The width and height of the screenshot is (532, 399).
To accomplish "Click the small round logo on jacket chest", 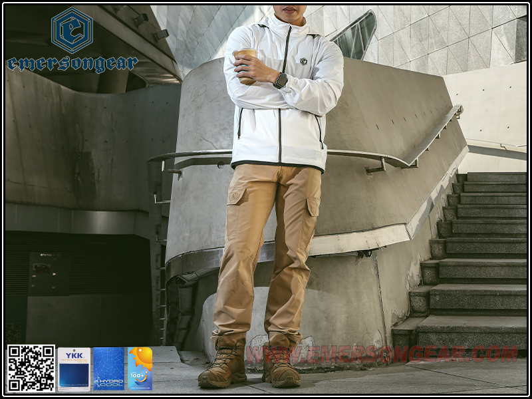I will click(x=303, y=61).
